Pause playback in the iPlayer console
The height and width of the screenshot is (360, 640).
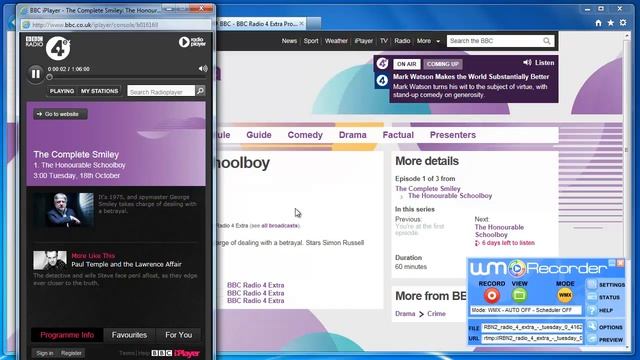(36, 74)
